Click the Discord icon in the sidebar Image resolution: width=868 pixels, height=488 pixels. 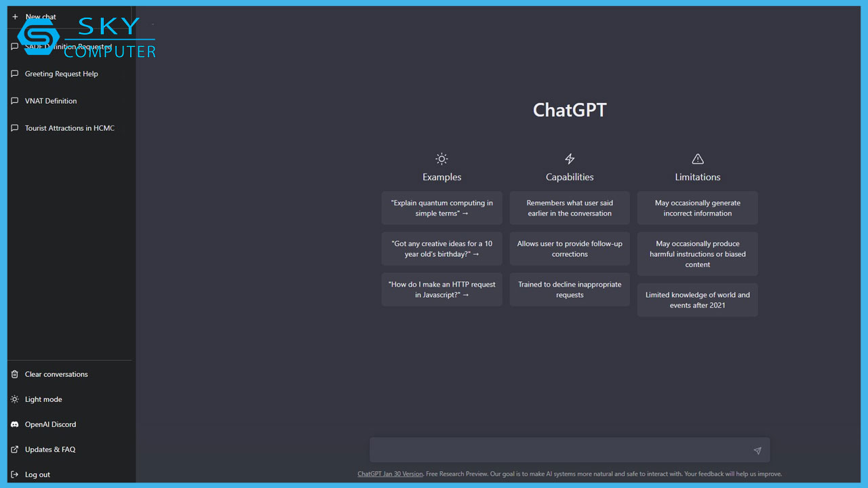[x=14, y=424]
